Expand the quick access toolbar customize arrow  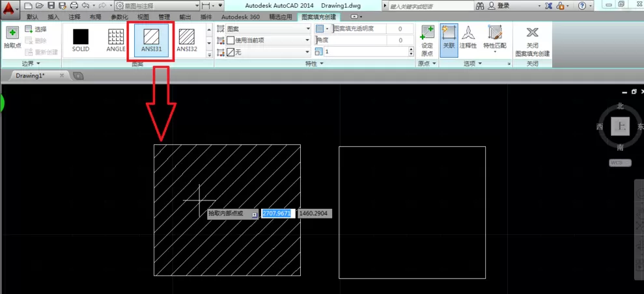coord(221,6)
